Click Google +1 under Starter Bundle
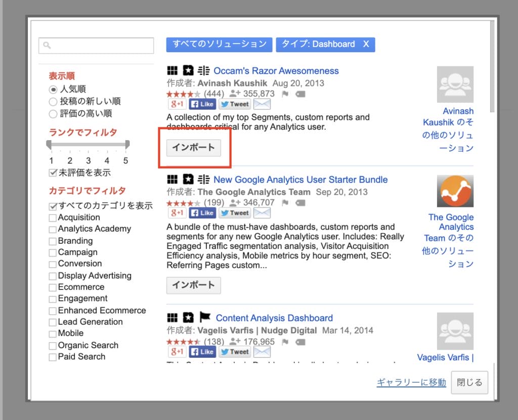 178,213
